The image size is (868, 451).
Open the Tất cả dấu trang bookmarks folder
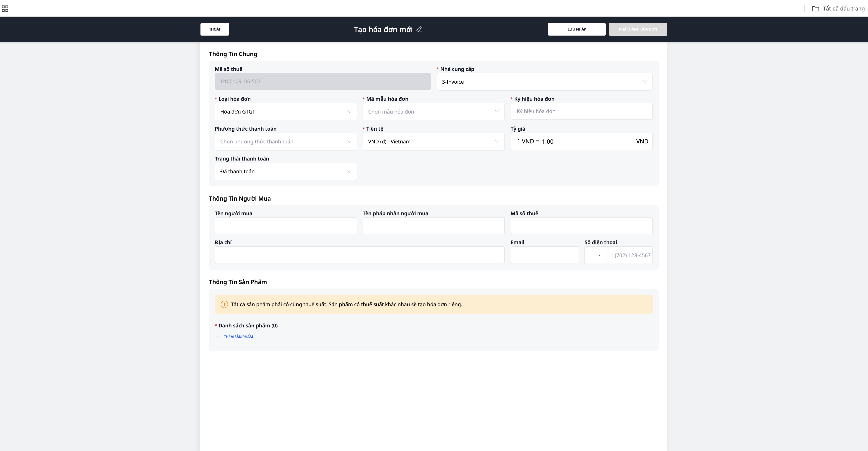point(838,9)
